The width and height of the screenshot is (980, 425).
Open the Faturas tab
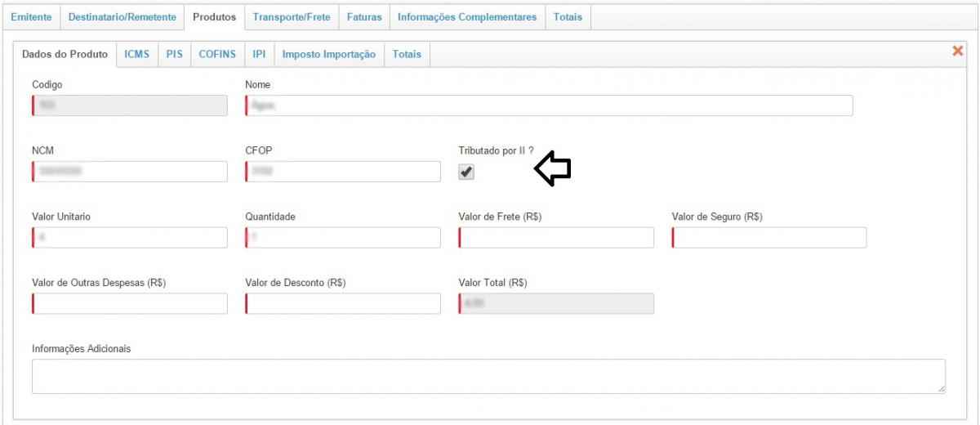[x=364, y=16]
